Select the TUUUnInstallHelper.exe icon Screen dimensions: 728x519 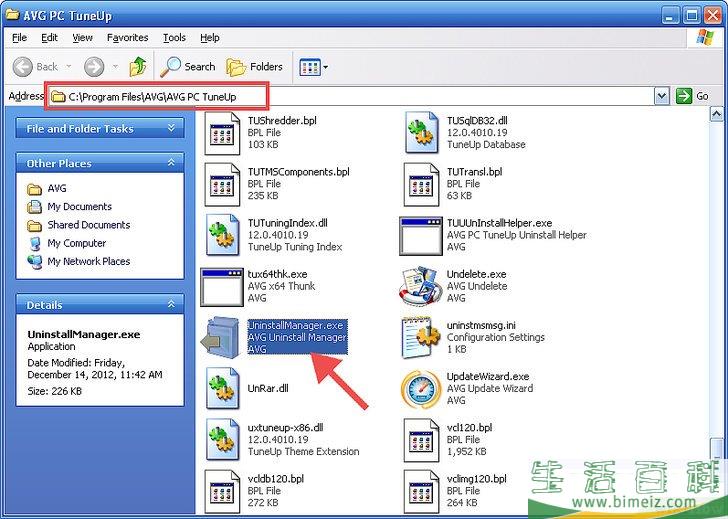pos(421,236)
